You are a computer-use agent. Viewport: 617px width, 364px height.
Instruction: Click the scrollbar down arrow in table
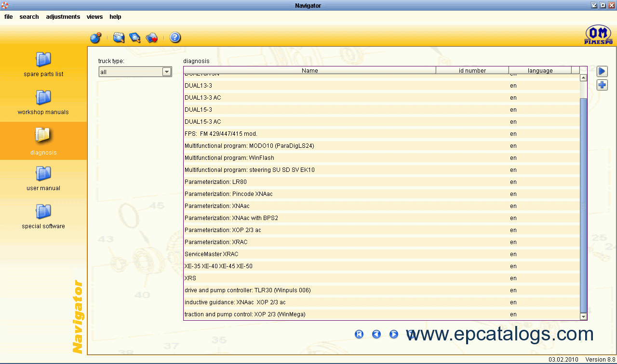click(583, 316)
